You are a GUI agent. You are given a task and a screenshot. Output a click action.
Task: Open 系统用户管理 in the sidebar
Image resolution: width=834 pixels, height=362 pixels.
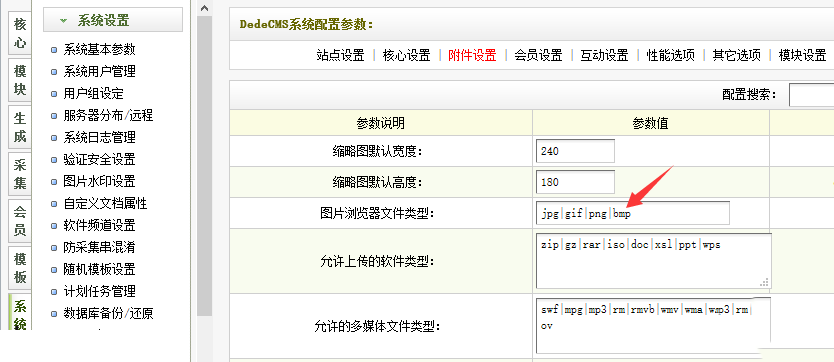(x=99, y=71)
